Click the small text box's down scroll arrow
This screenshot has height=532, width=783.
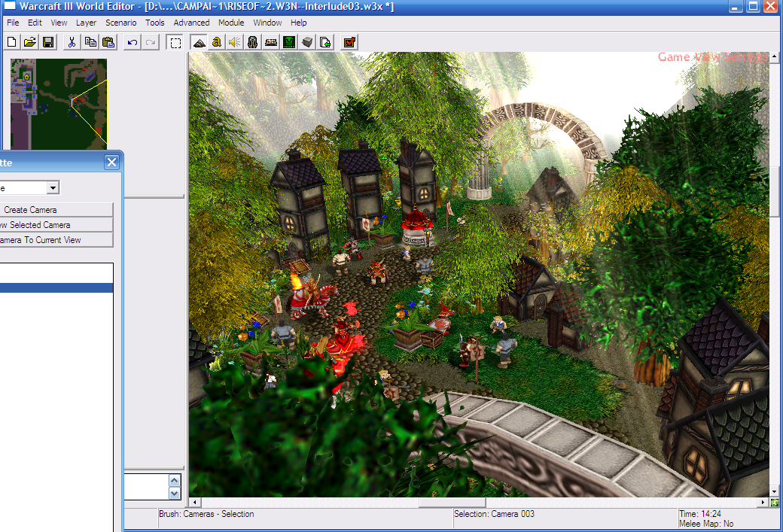point(174,494)
